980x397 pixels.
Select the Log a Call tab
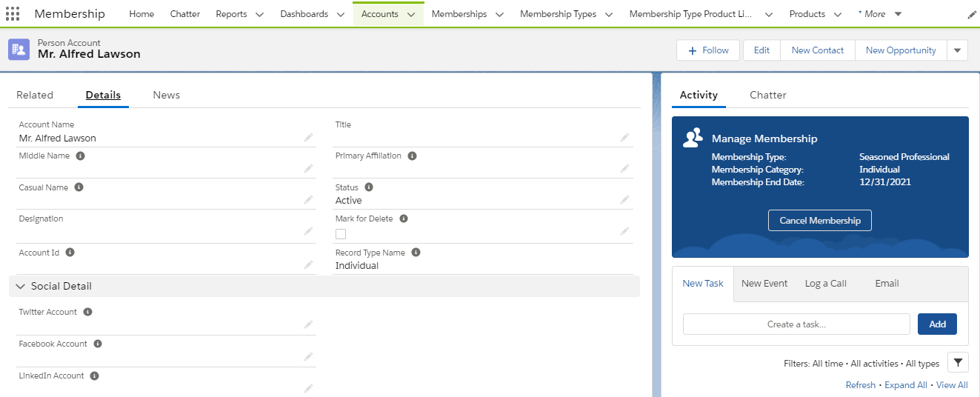(825, 284)
